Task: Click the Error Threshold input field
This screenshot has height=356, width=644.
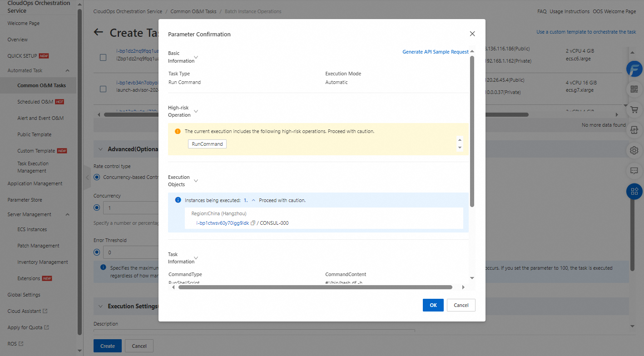Action: [x=131, y=252]
